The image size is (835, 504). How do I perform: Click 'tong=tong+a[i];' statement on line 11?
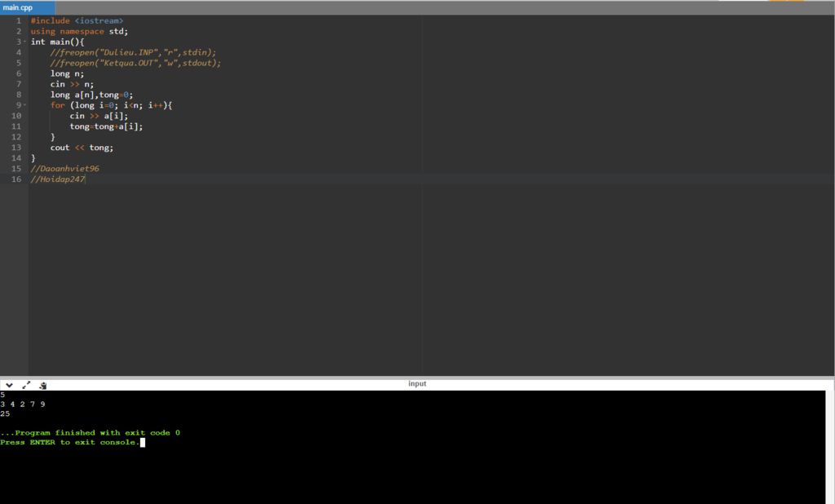click(x=106, y=126)
